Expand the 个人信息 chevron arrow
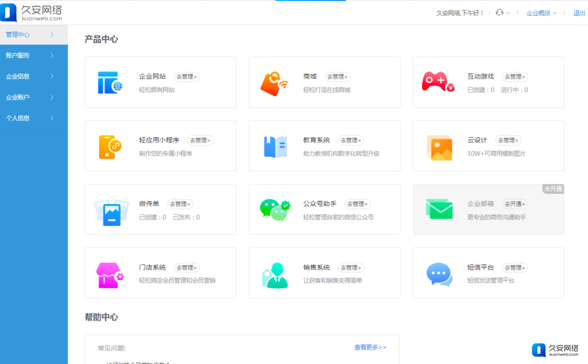 click(x=52, y=118)
